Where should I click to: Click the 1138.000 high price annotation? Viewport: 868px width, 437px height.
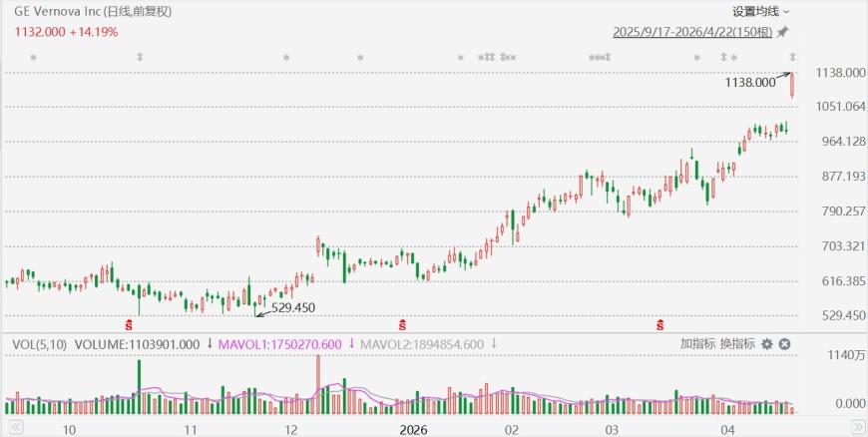coord(750,83)
